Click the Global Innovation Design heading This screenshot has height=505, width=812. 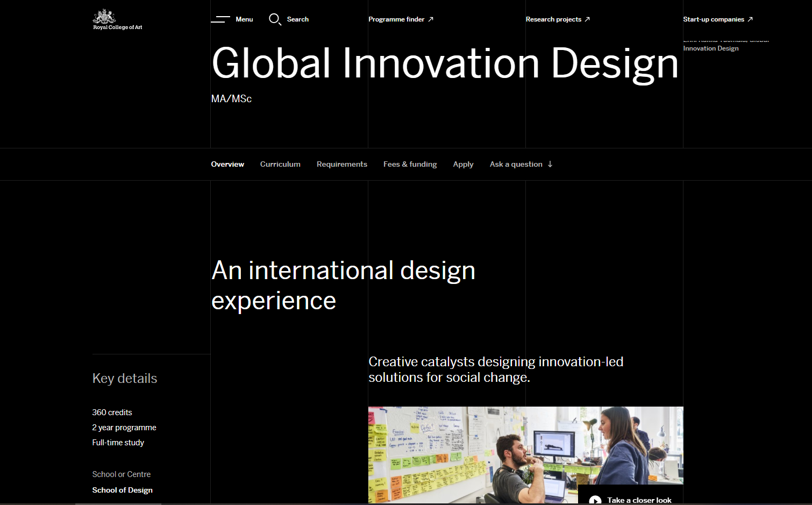click(x=445, y=63)
